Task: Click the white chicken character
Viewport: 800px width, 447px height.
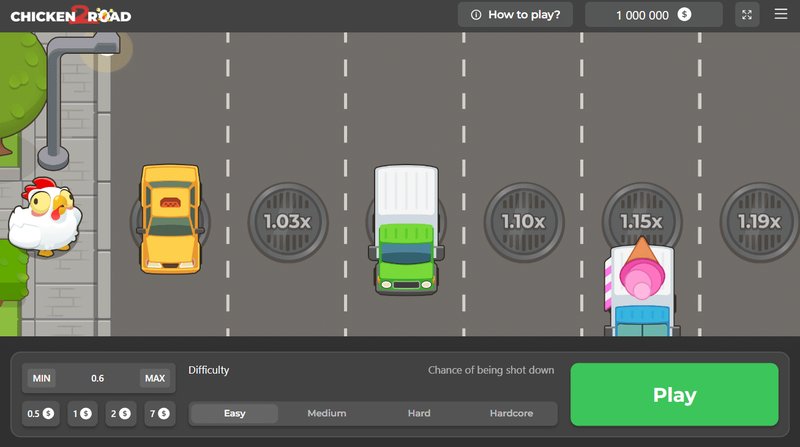Action: coord(42,218)
